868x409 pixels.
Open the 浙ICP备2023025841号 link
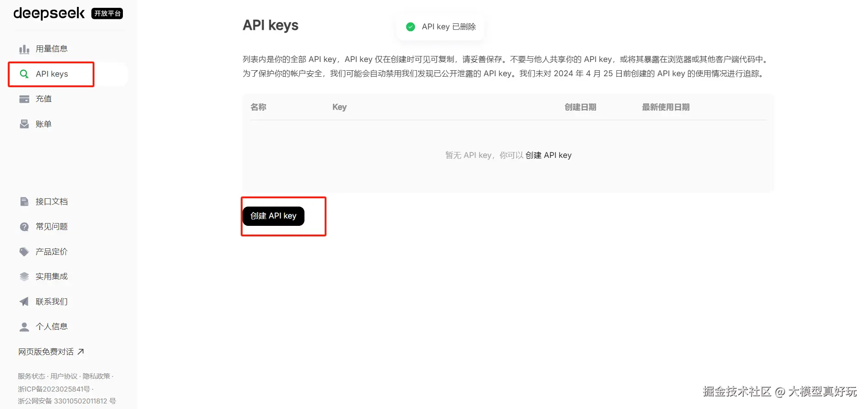[54, 389]
